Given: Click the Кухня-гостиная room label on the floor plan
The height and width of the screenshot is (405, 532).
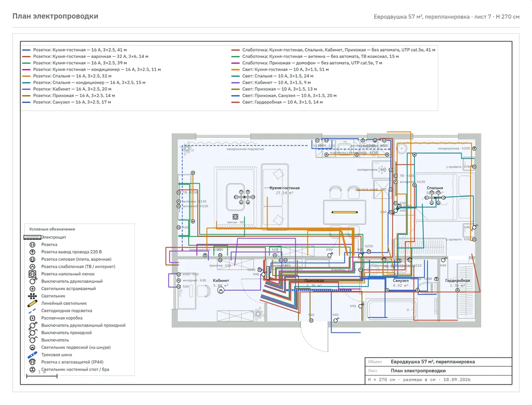Looking at the screenshot, I should (285, 188).
